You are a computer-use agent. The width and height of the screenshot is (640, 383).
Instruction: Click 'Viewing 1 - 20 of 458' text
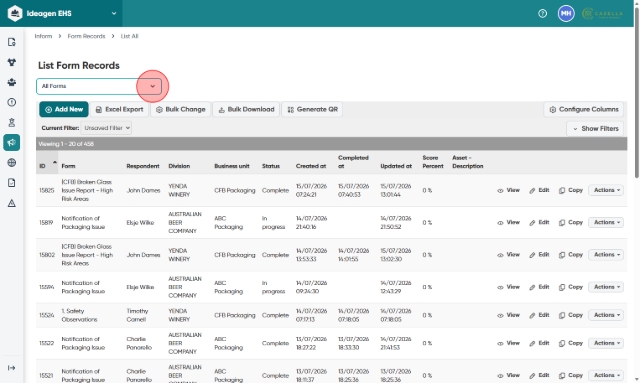66,144
